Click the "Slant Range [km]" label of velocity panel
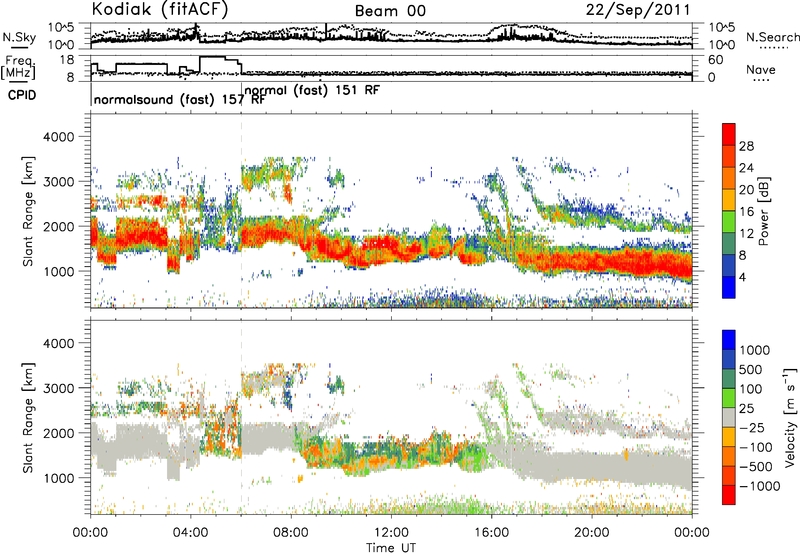 click(x=28, y=418)
